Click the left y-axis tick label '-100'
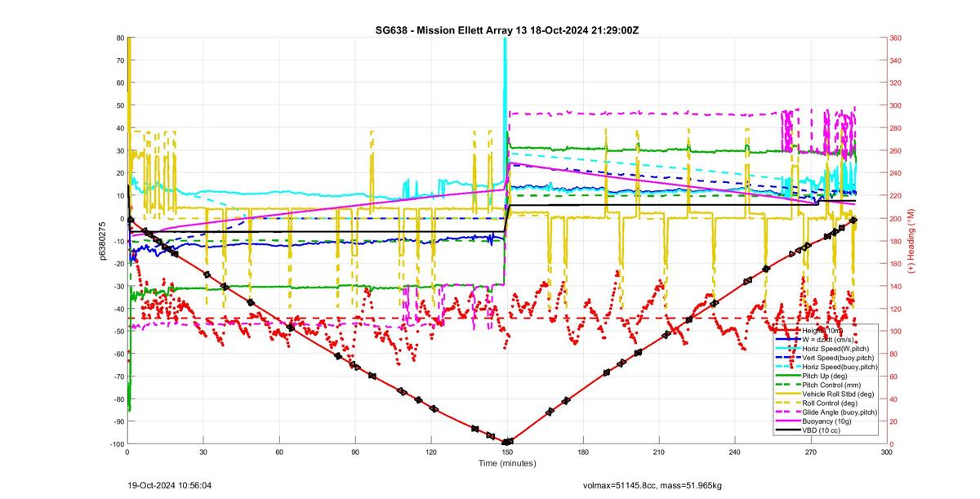 116,443
